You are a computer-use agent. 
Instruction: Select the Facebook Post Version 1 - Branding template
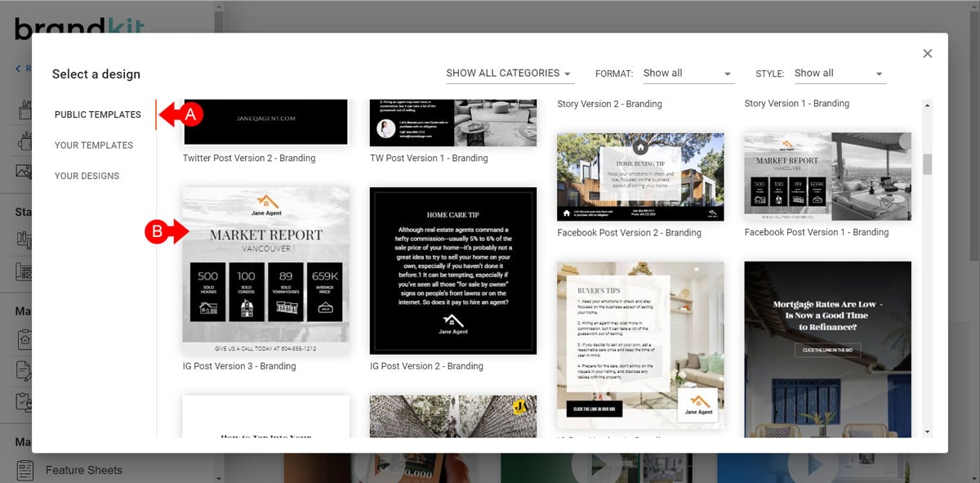click(826, 177)
